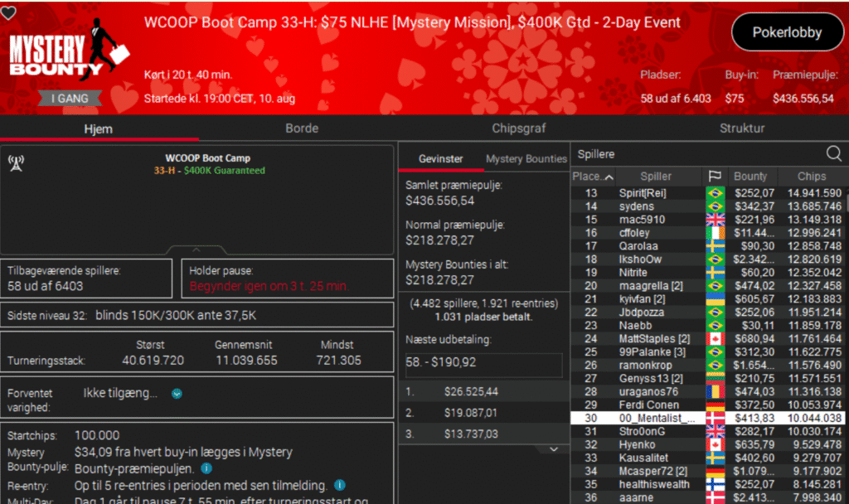Click the Samlet præmiepulje amount $436.556,54
849x504 pixels.
point(439,201)
